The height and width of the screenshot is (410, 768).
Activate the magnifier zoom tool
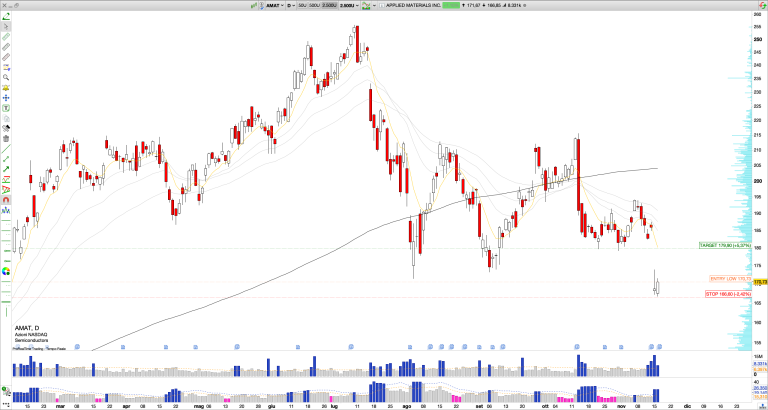coord(6,77)
